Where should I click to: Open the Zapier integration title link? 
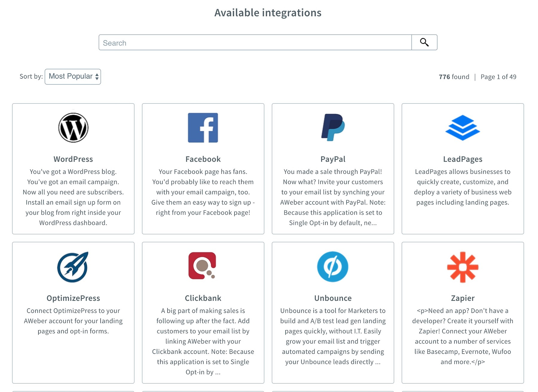(463, 298)
